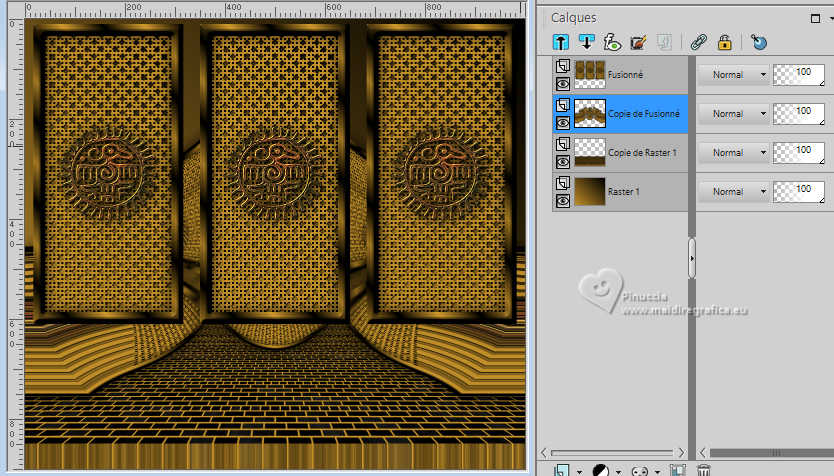This screenshot has height=476, width=834.
Task: Click the Normal blend button for Copie de Fusionné
Action: point(728,114)
